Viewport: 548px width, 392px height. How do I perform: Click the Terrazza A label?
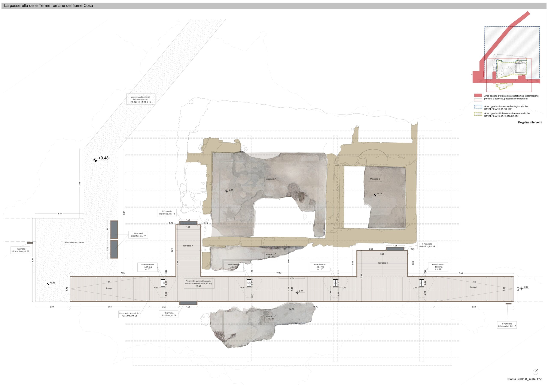(x=188, y=246)
